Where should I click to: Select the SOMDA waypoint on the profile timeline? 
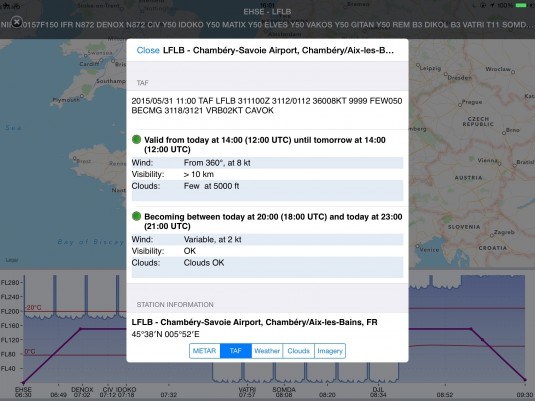284,392
